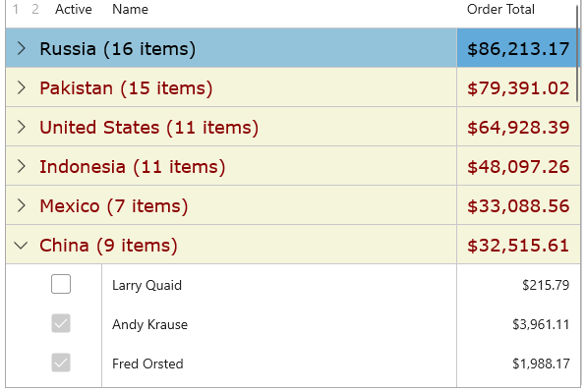This screenshot has width=586, height=392.
Task: Uncheck Andy Krause's Active checkbox
Action: pos(61,323)
